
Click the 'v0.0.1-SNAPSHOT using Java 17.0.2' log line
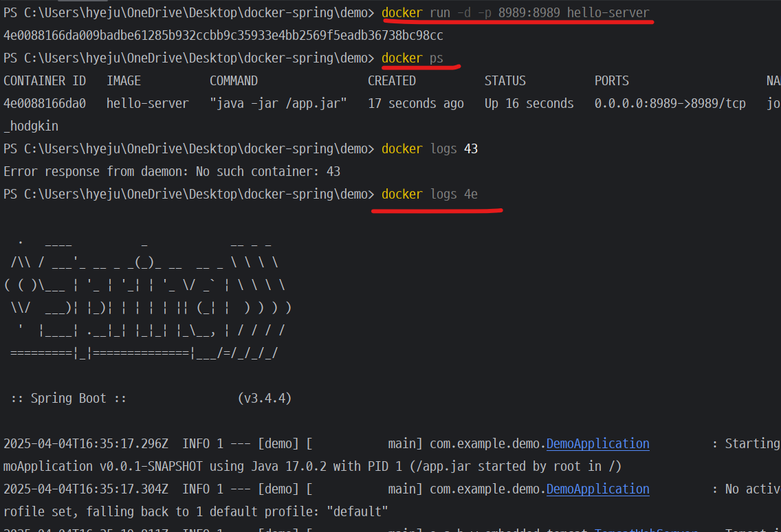pos(312,466)
